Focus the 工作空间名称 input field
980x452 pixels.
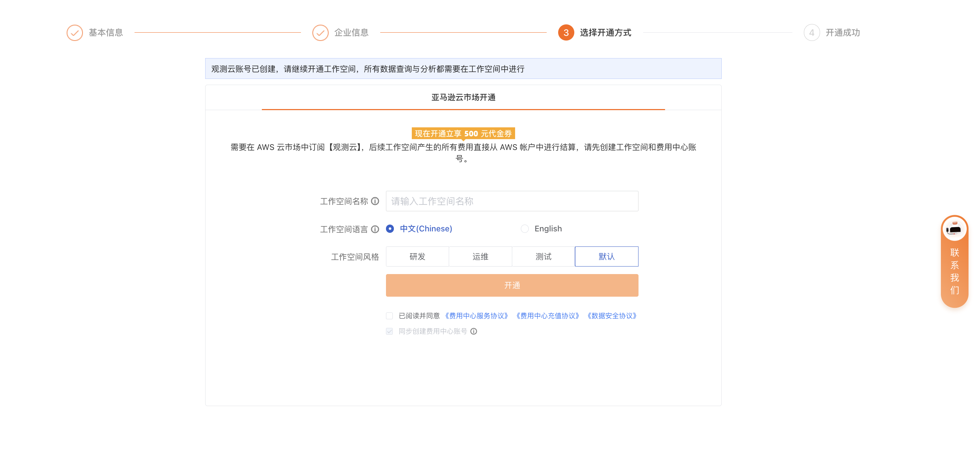[512, 201]
